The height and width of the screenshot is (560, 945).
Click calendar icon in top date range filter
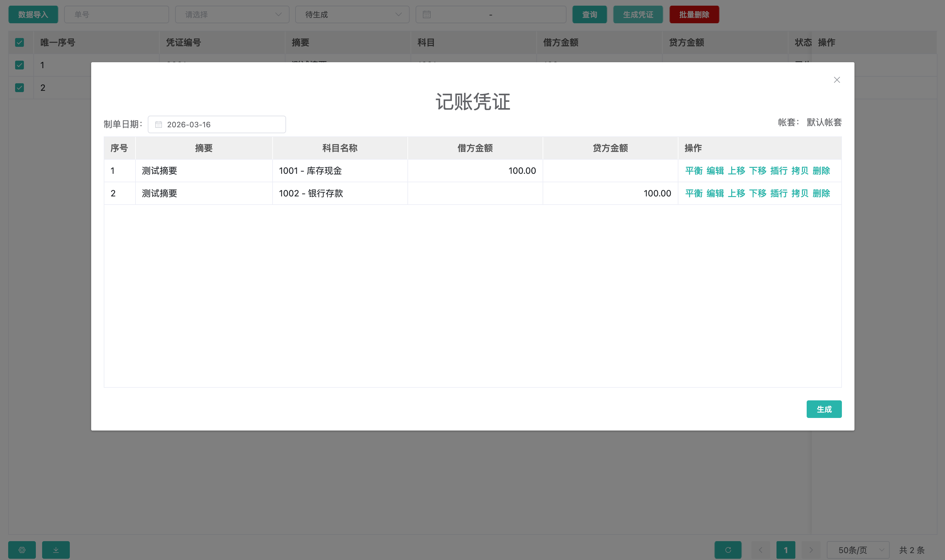[x=427, y=15]
